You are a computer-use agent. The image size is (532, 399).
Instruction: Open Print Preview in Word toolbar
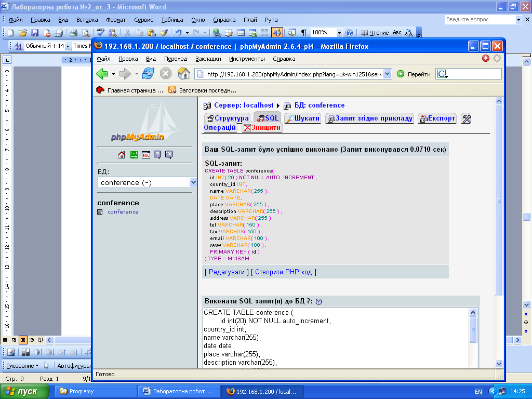pos(86,33)
